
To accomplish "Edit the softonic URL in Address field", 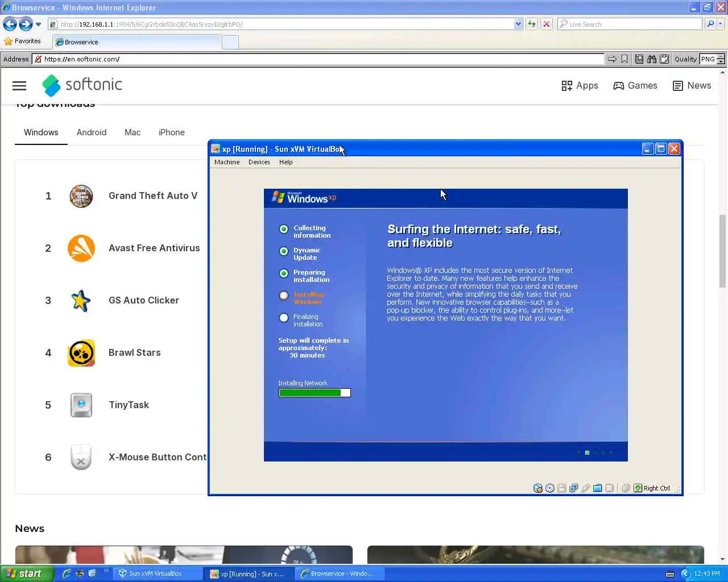I will coord(318,59).
